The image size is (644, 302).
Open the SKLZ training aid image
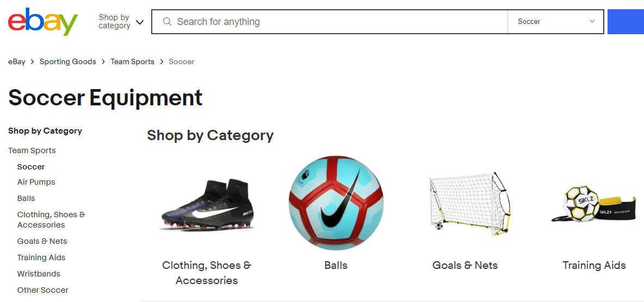click(593, 205)
